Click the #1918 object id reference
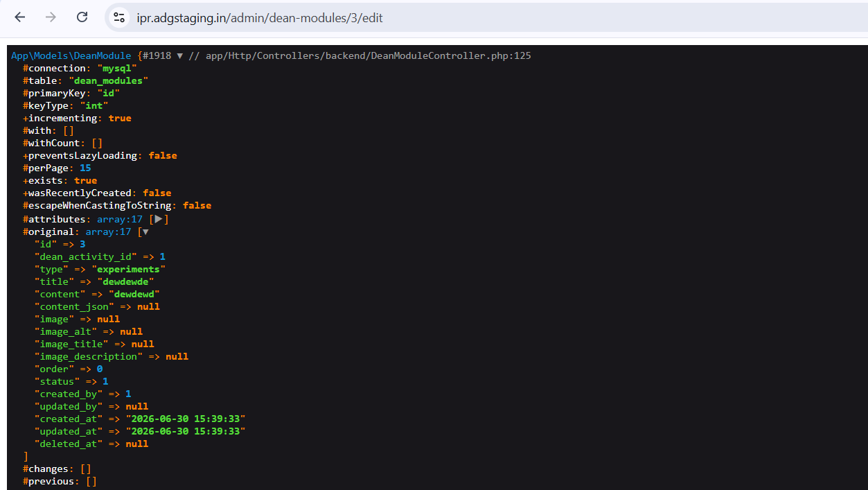This screenshot has width=868, height=490. point(157,55)
